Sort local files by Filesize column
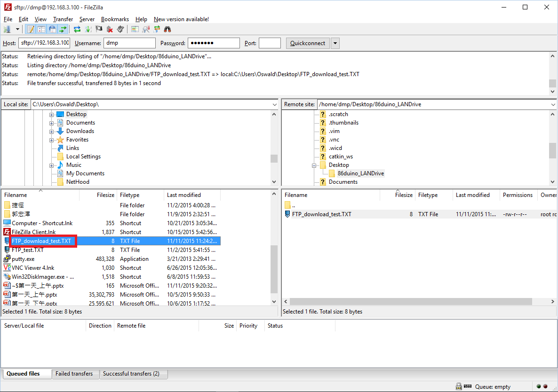 tap(98, 195)
